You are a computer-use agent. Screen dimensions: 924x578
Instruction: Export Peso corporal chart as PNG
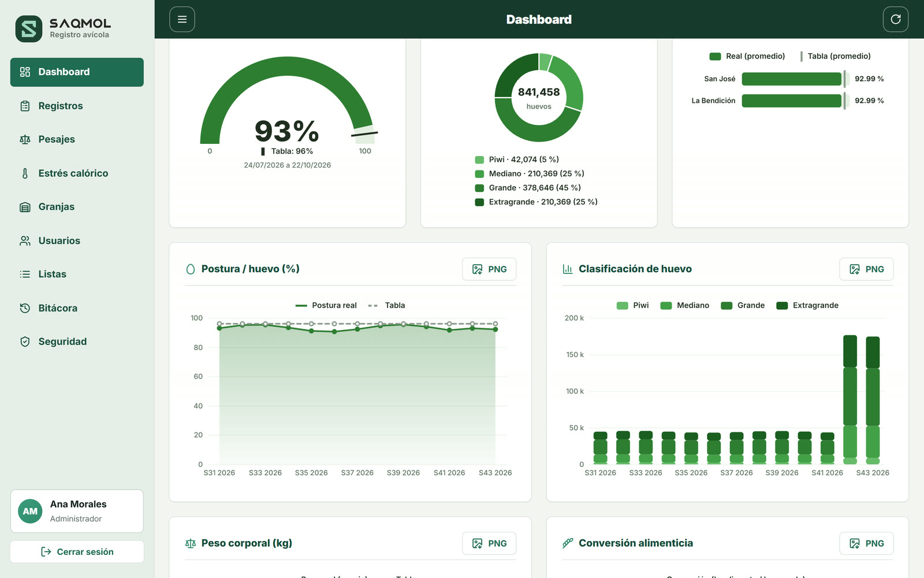tap(489, 543)
